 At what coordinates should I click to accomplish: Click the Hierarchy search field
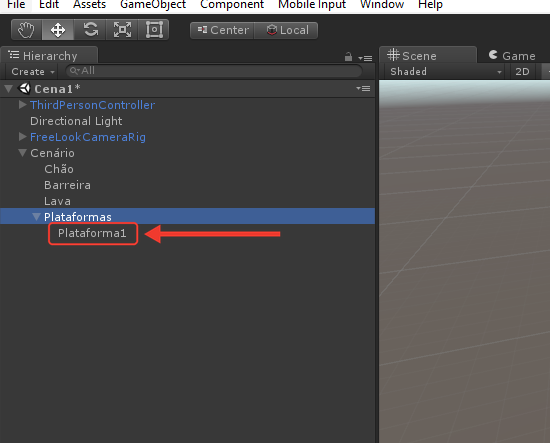coord(214,71)
